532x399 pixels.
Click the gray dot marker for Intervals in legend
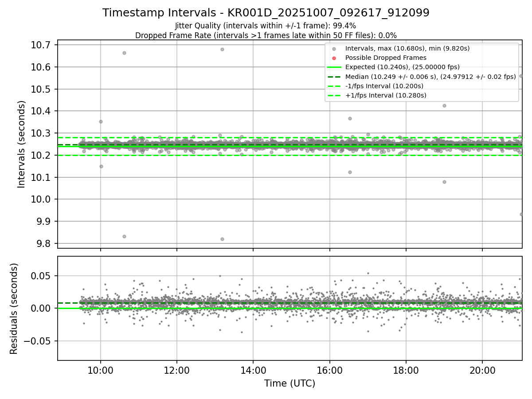click(334, 49)
